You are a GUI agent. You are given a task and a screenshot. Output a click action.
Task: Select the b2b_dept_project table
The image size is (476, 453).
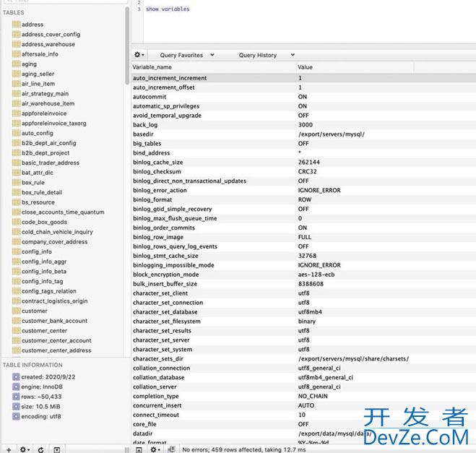(46, 152)
